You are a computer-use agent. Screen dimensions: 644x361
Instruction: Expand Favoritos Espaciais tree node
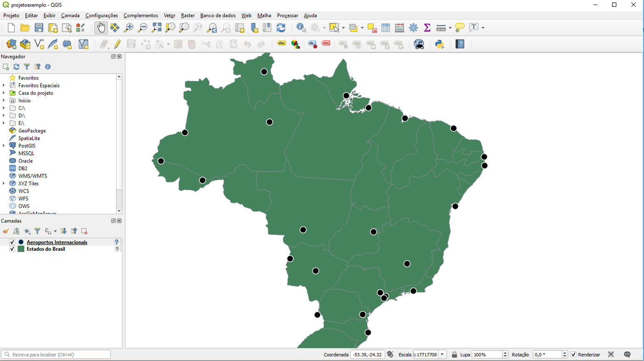4,86
